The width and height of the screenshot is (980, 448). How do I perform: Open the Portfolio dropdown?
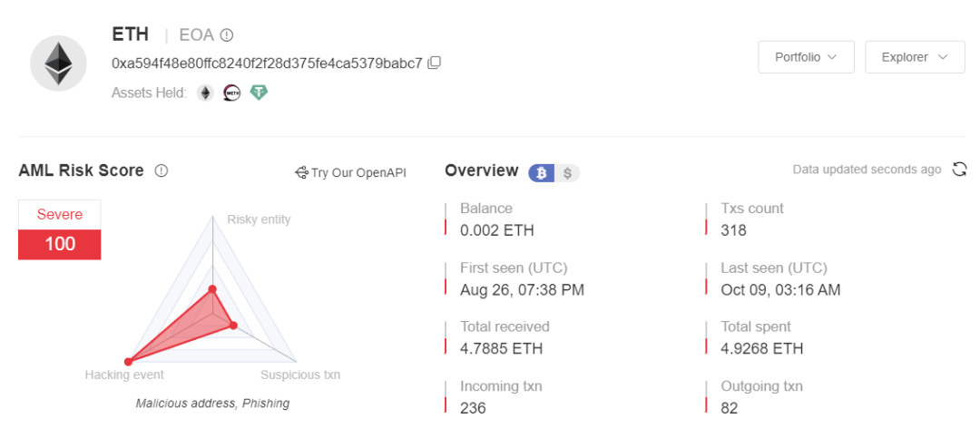click(806, 57)
